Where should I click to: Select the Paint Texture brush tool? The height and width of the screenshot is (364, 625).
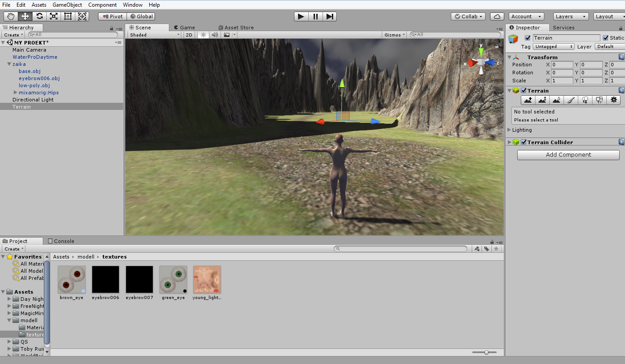pos(571,100)
